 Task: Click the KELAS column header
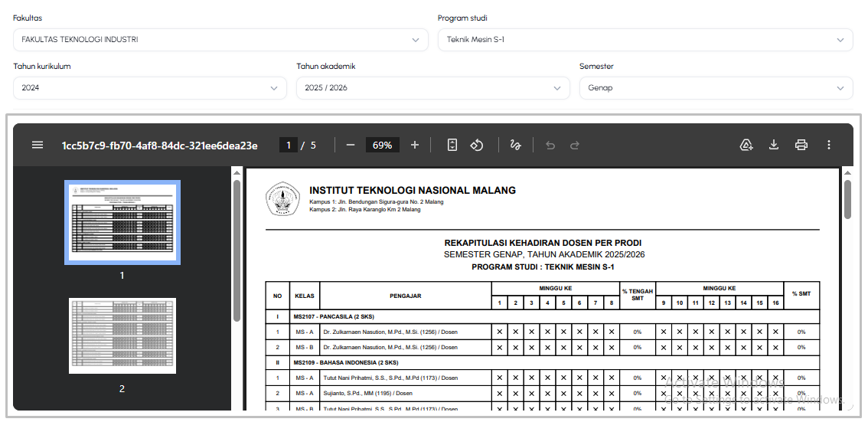(305, 296)
